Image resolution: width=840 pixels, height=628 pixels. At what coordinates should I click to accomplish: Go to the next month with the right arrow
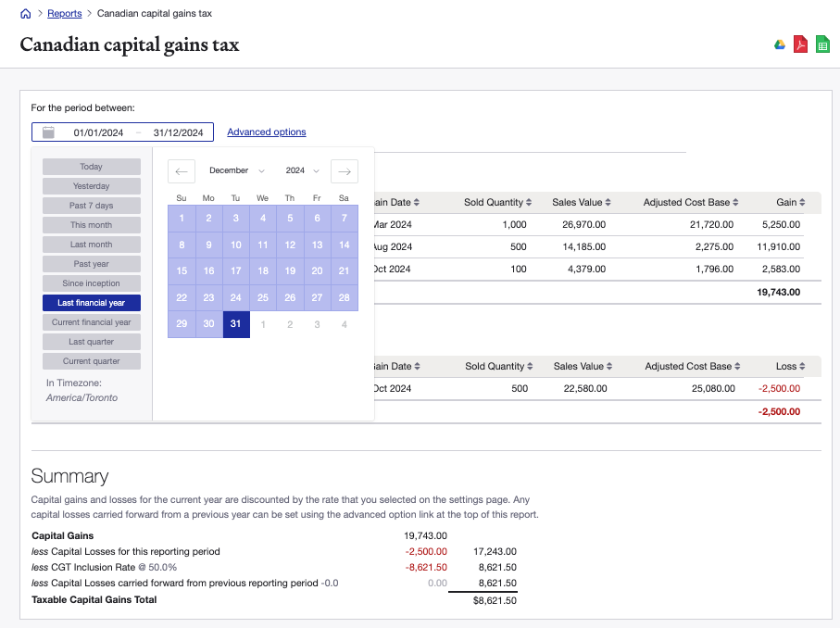[345, 171]
